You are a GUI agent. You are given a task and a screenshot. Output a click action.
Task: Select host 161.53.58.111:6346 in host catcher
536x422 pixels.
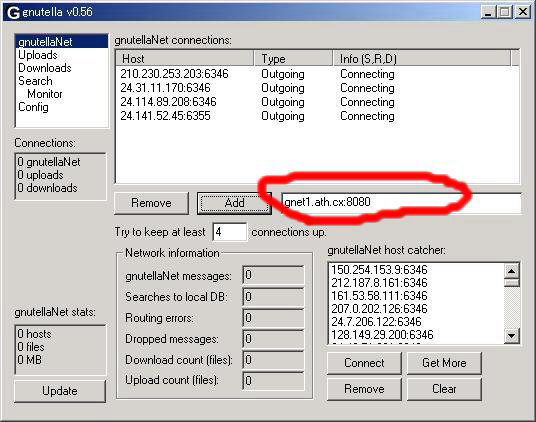[379, 296]
